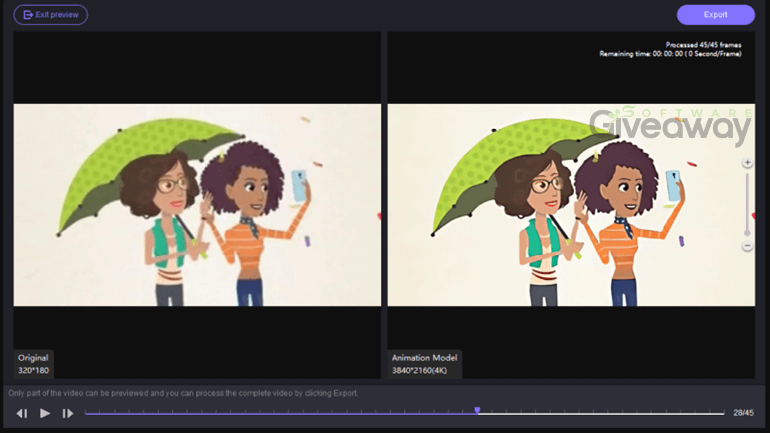
Task: Click the purple Export button
Action: point(715,15)
